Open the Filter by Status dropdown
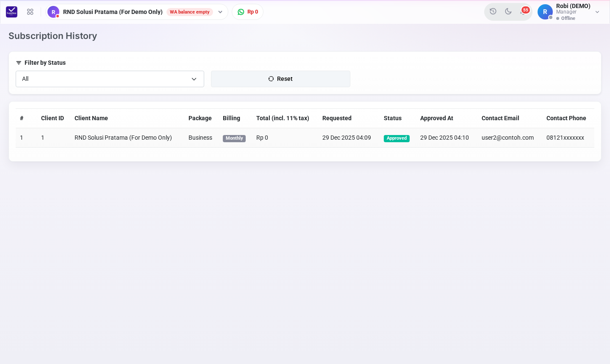This screenshot has width=610, height=364. pyautogui.click(x=110, y=79)
